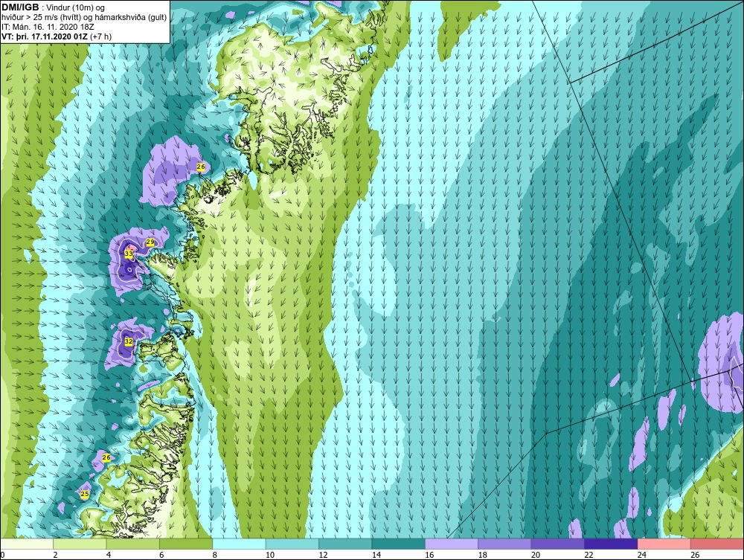This screenshot has height=560, width=744.
Task: Click the dark teal 14–16 m/s legend swatch
Action: pos(399,544)
